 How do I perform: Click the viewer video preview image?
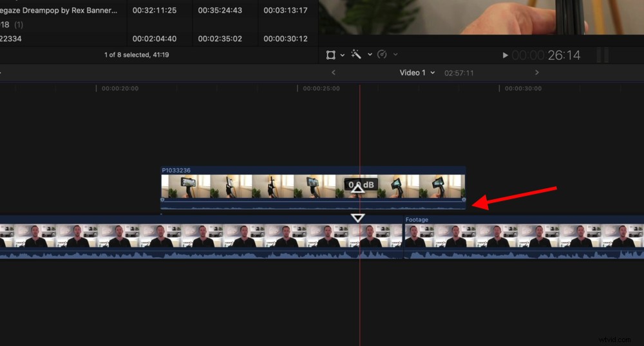(481, 17)
